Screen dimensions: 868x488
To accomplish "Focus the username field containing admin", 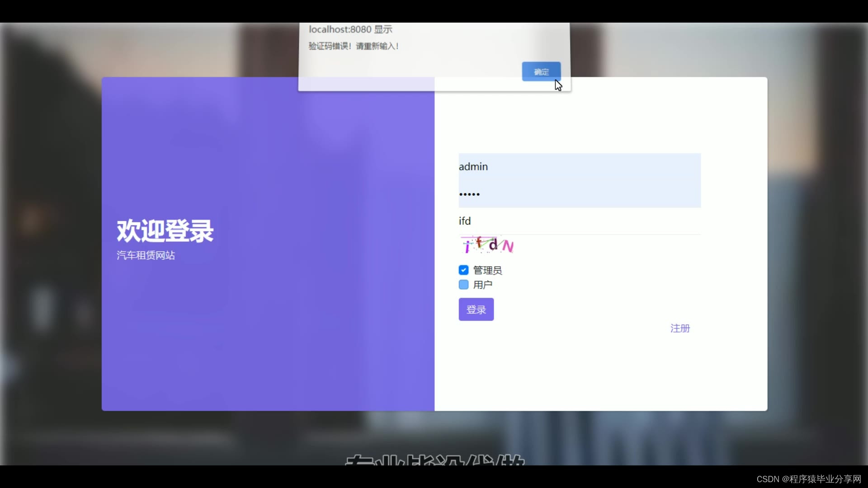I will coord(579,167).
